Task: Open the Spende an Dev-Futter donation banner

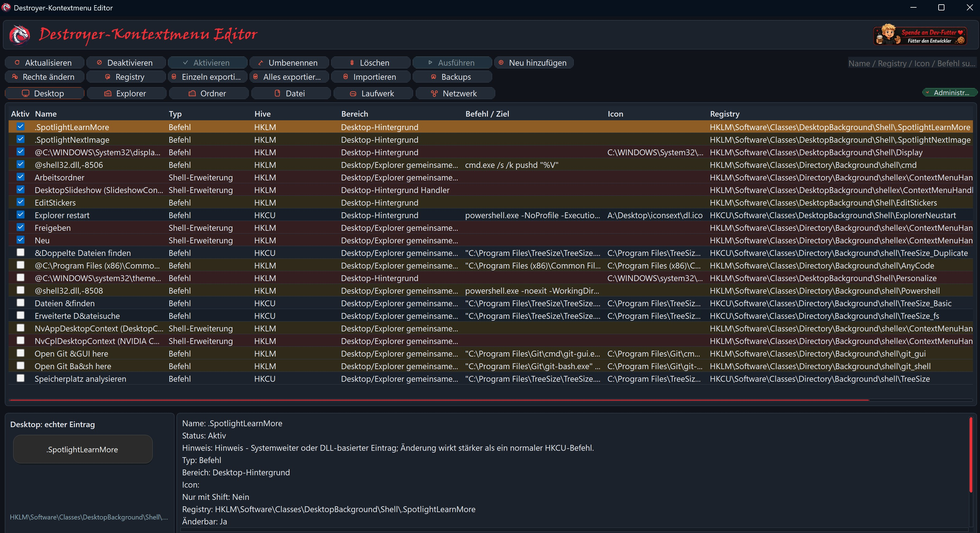Action: tap(920, 35)
